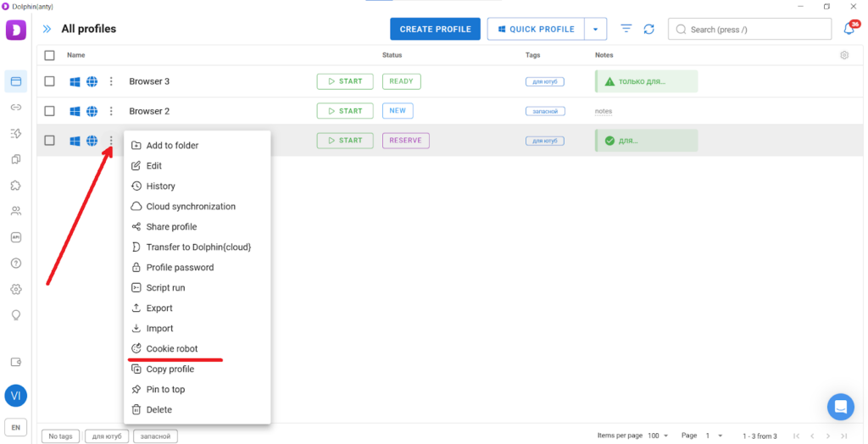Viewport: 868px width, 444px height.
Task: Toggle the select-all checkbox in header
Action: pyautogui.click(x=50, y=55)
